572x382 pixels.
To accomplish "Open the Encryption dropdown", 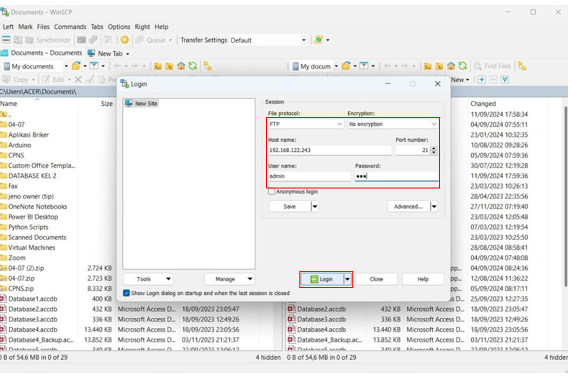I will (x=392, y=124).
